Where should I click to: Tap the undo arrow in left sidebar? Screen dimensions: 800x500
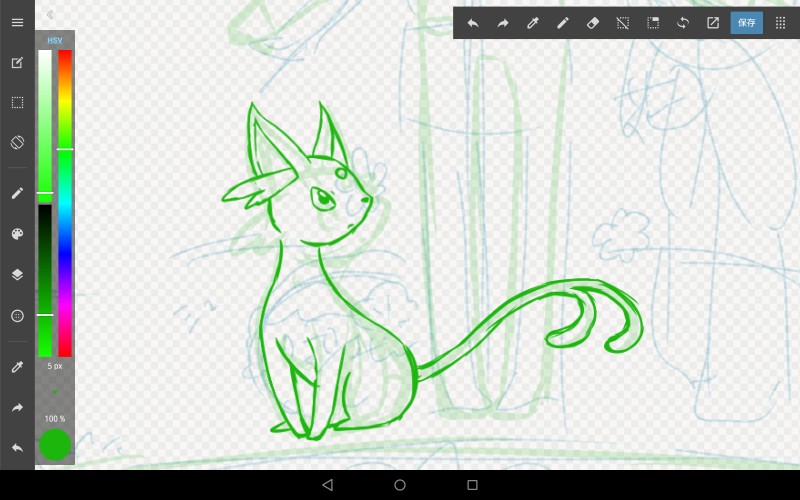pyautogui.click(x=17, y=448)
